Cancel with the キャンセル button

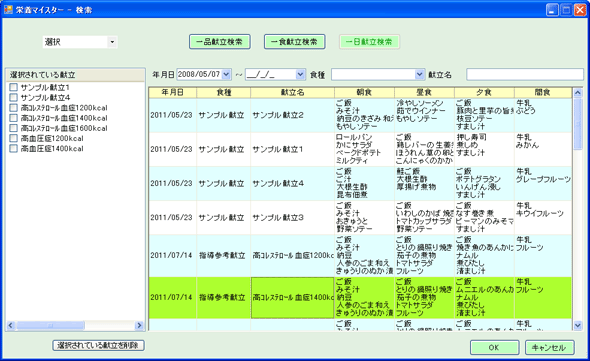tap(550, 347)
